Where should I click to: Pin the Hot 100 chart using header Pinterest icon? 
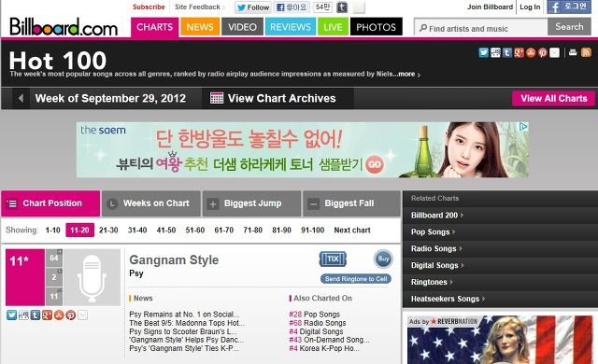coord(543,52)
